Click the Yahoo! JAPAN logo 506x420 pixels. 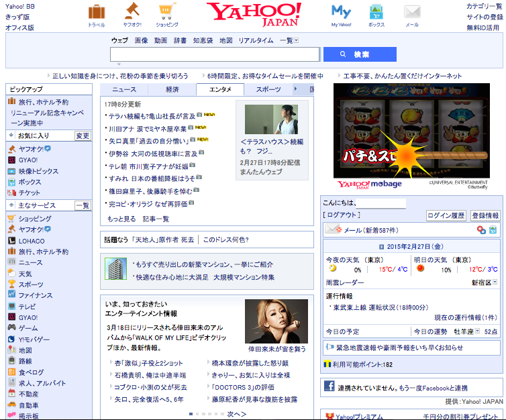[254, 14]
